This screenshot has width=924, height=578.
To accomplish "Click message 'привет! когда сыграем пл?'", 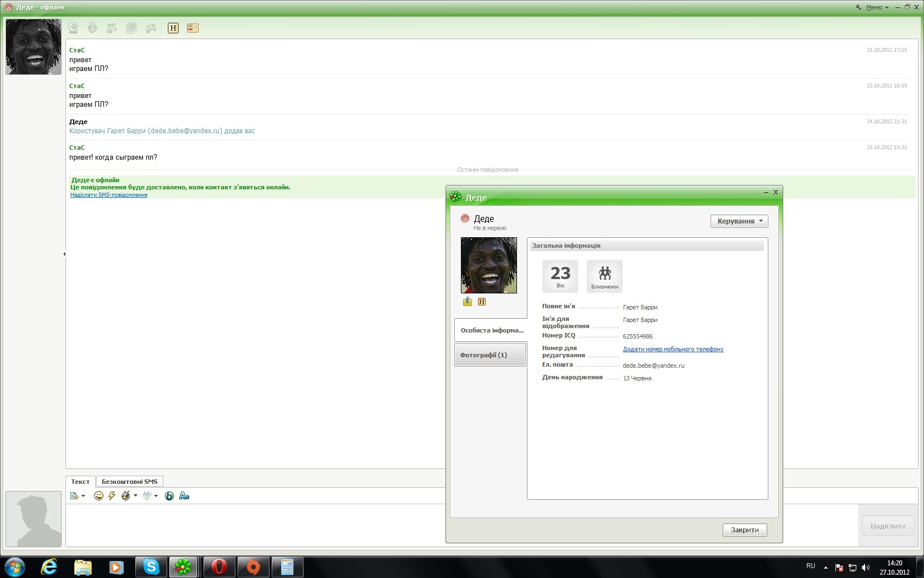I will coord(113,157).
